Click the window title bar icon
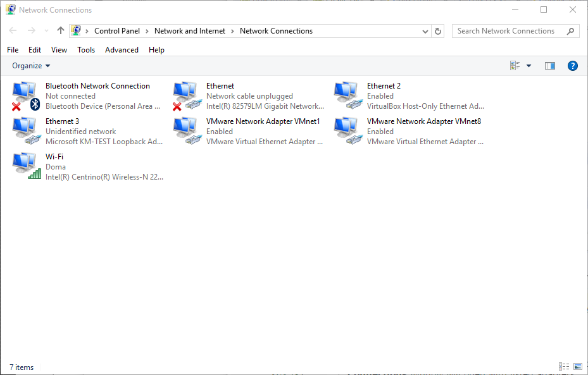588x375 pixels. coord(11,9)
